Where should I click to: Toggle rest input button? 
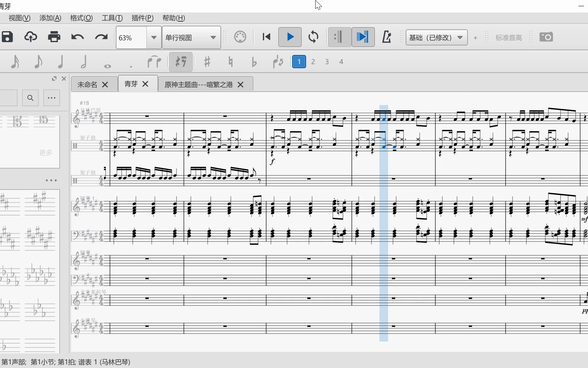(x=181, y=62)
